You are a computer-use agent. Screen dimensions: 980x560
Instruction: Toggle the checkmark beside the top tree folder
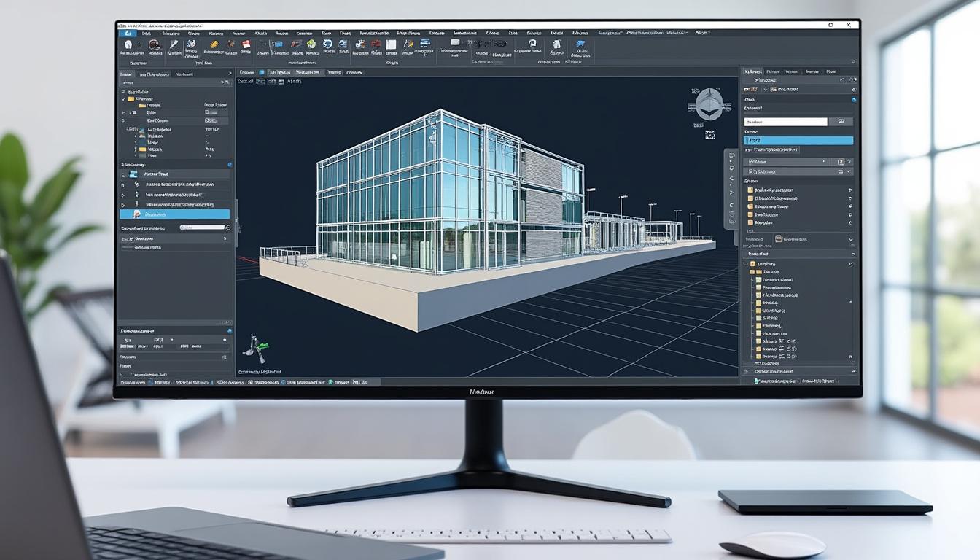click(x=123, y=98)
